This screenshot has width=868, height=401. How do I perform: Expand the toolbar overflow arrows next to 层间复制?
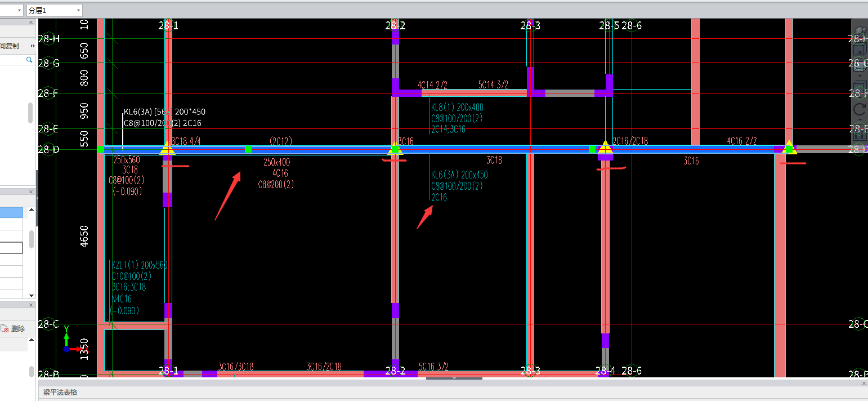[x=33, y=46]
